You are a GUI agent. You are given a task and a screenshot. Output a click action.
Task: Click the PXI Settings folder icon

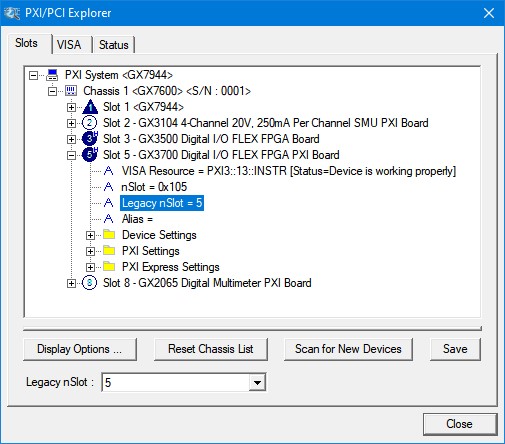pyautogui.click(x=109, y=250)
